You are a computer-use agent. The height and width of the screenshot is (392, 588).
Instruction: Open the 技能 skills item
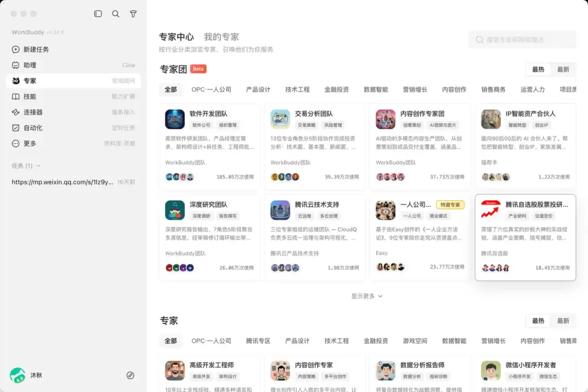point(73,96)
